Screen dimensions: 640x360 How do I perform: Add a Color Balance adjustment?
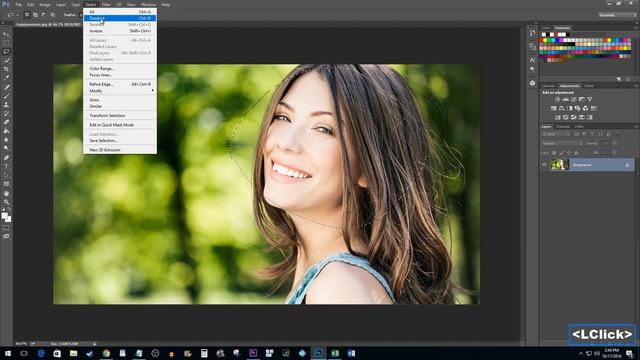pos(562,108)
